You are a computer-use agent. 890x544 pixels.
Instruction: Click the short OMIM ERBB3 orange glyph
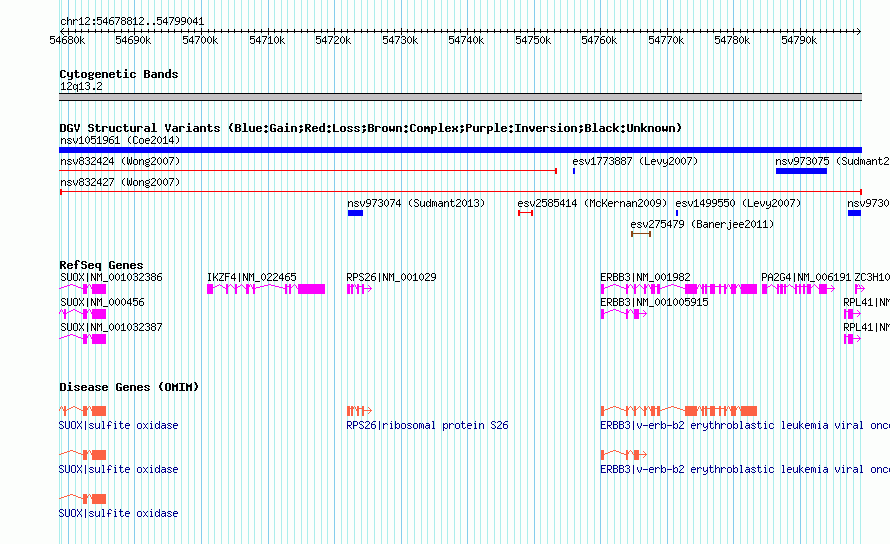[624, 455]
